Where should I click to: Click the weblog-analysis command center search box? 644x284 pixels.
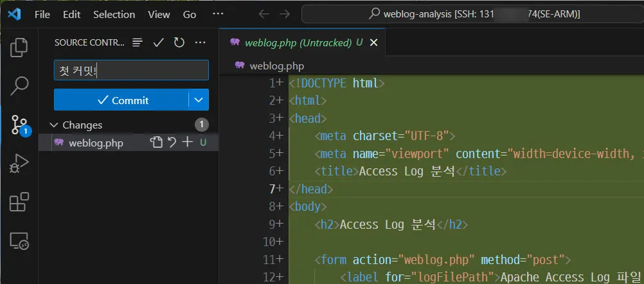pos(473,14)
